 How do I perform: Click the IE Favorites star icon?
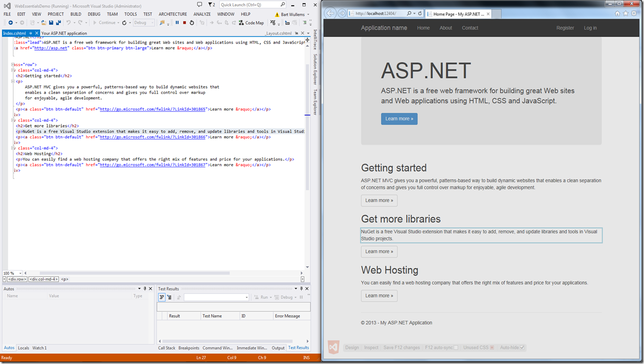626,13
